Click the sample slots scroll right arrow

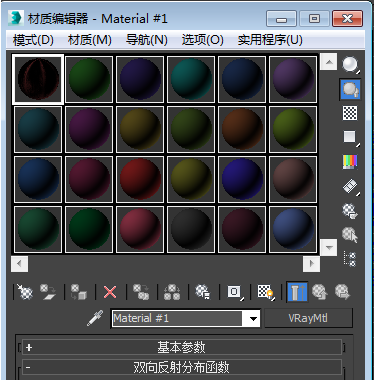point(312,264)
